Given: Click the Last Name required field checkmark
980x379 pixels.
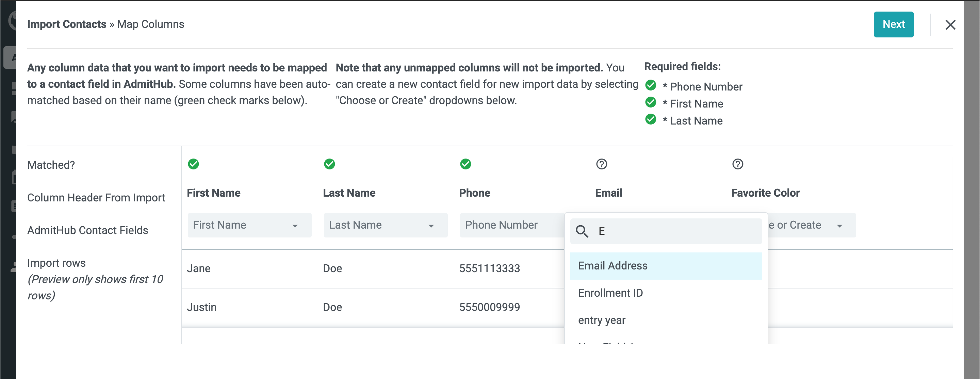Looking at the screenshot, I should [x=651, y=119].
